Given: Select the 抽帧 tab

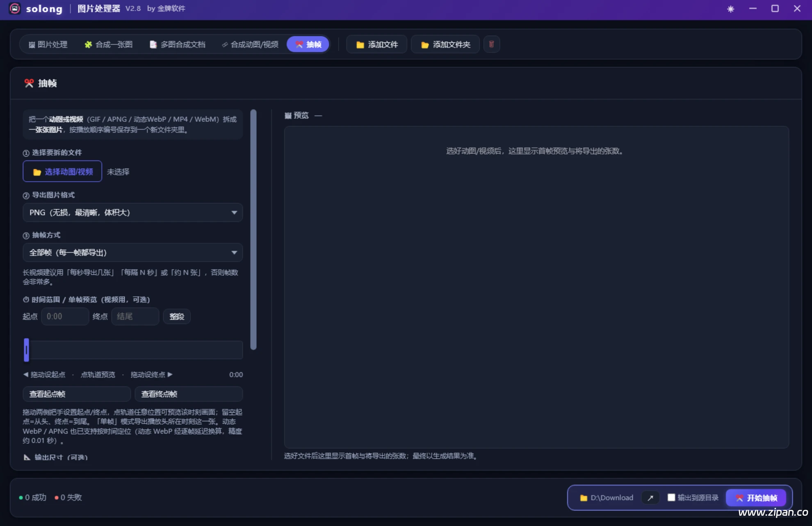Looking at the screenshot, I should click(308, 44).
